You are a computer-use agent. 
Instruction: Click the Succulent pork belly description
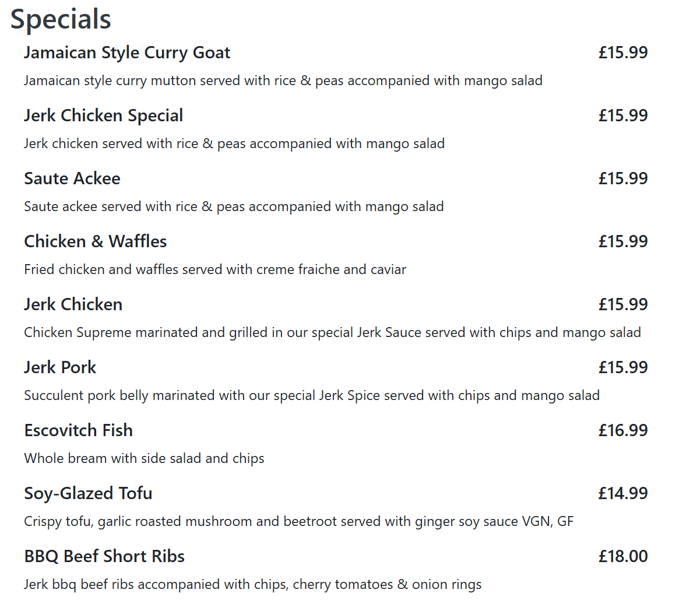coord(312,395)
